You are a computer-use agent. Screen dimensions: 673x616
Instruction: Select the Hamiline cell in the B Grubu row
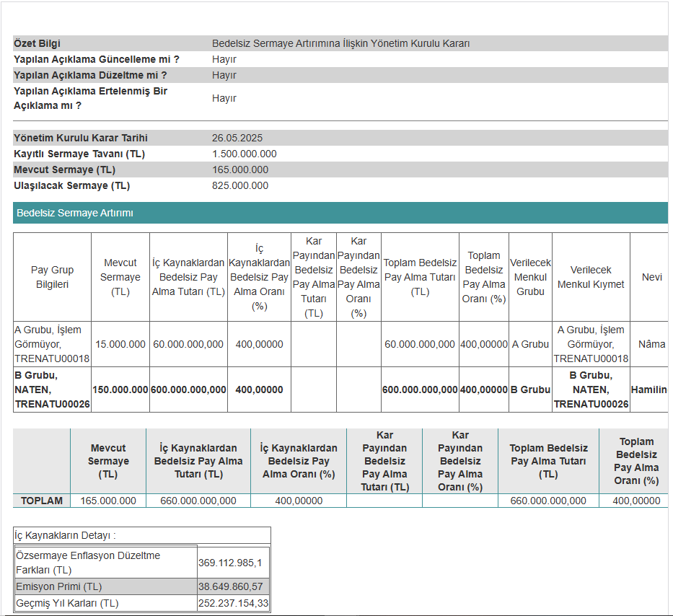(x=648, y=390)
